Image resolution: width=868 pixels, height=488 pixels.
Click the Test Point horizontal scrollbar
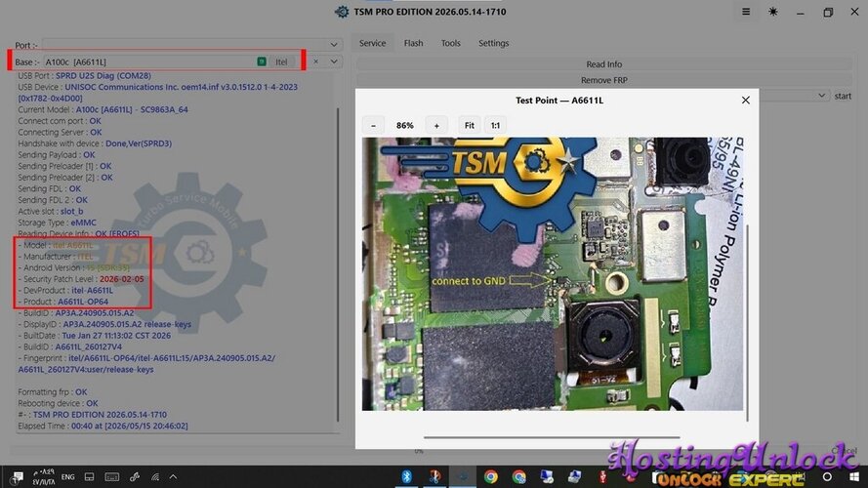coord(552,437)
